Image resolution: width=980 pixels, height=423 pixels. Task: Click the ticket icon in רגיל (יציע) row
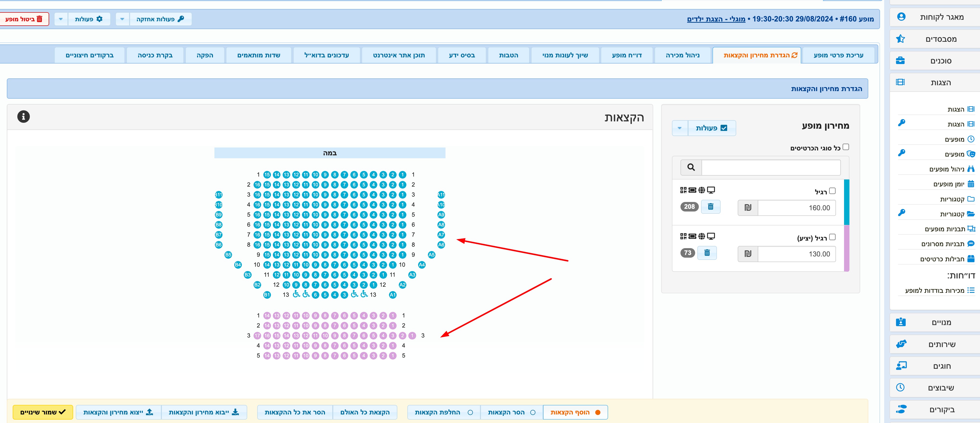coord(692,236)
